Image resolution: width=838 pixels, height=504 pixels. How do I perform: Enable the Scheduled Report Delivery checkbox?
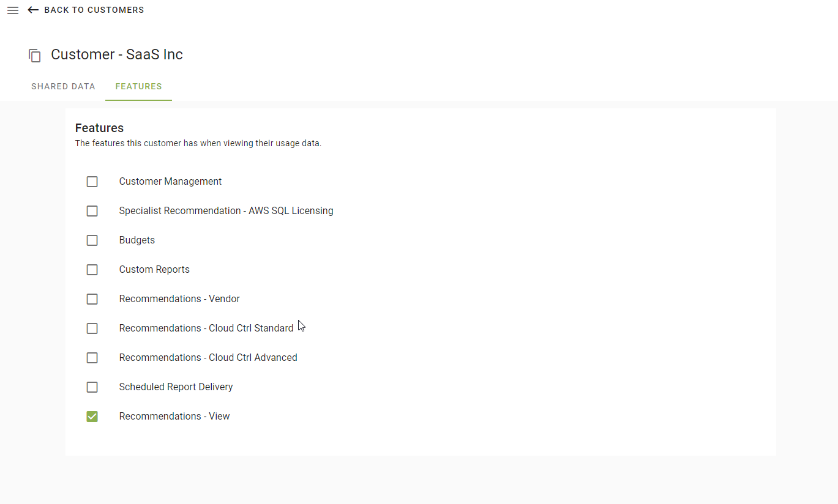(92, 387)
